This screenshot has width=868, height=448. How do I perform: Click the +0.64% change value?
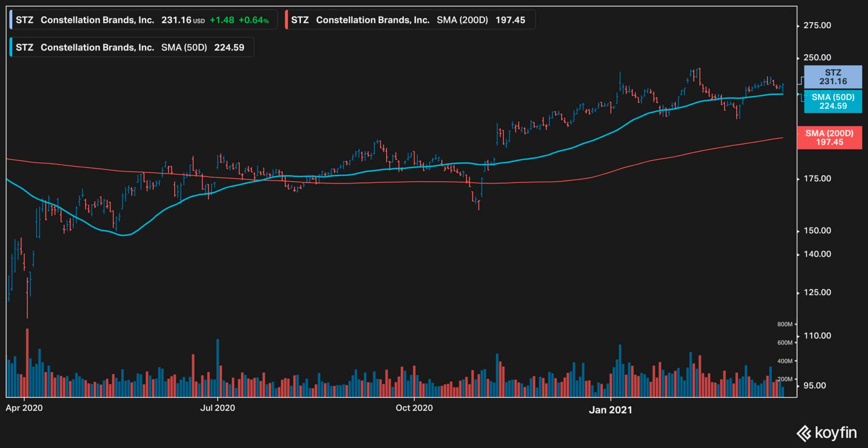(254, 20)
